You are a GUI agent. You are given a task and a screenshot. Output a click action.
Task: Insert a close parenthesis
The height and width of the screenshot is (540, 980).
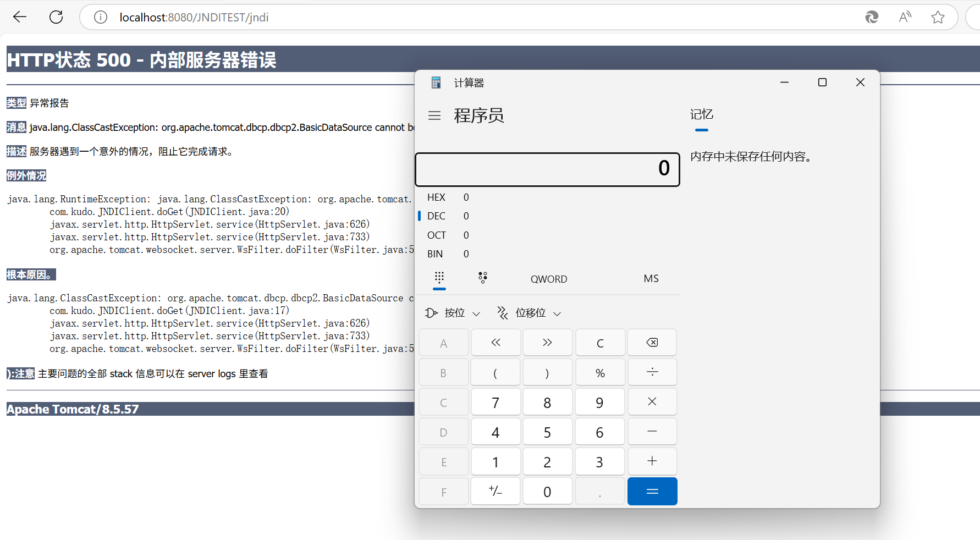pyautogui.click(x=547, y=372)
